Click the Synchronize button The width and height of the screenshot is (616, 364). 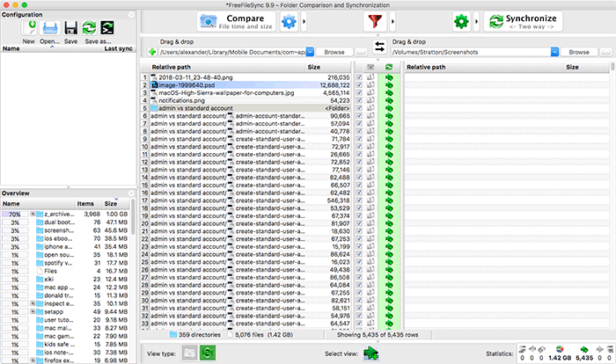[x=523, y=21]
